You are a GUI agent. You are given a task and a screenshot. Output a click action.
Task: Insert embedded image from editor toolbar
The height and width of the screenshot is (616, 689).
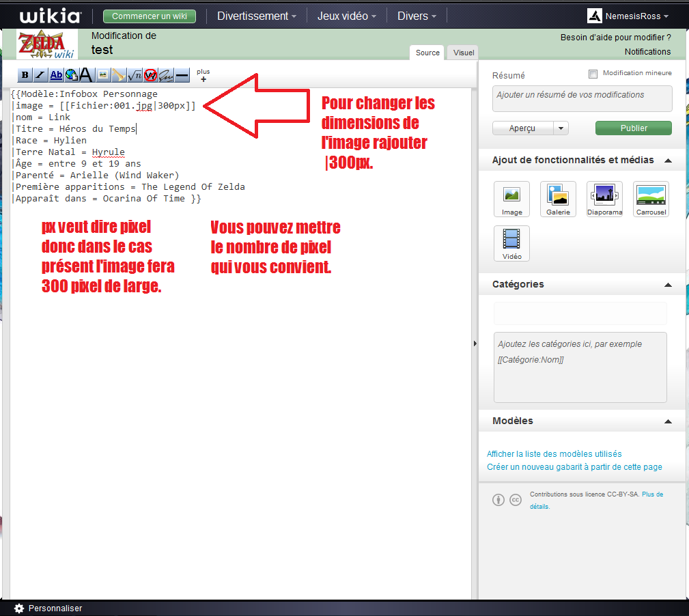point(102,75)
